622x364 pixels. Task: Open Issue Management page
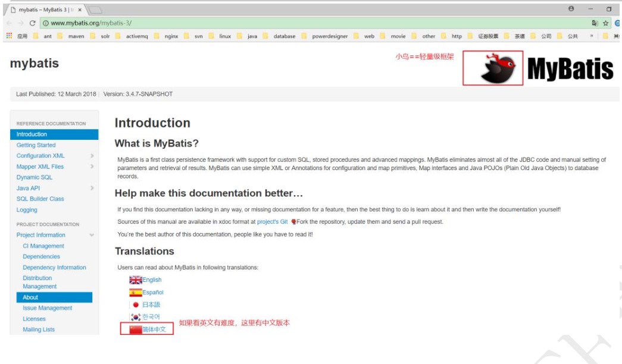(x=47, y=308)
